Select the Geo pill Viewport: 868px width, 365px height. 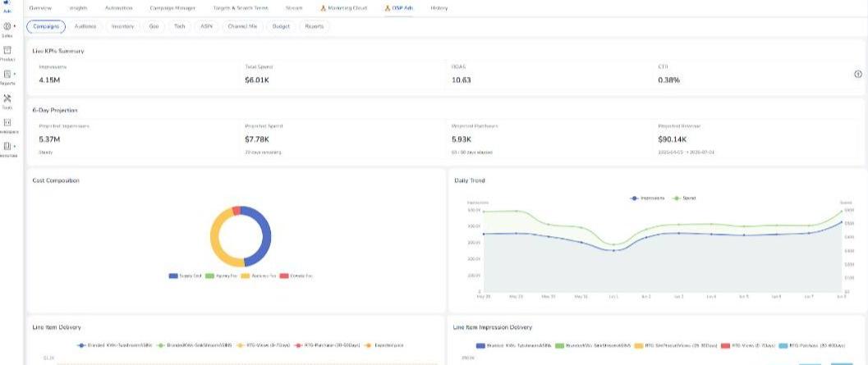point(154,26)
